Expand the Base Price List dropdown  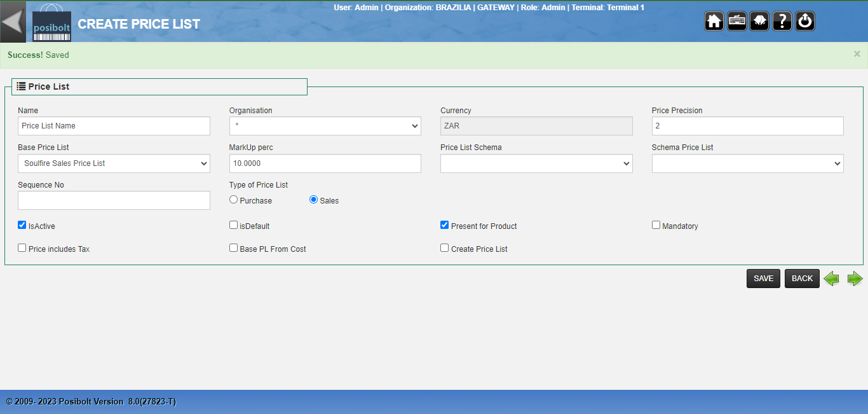[114, 163]
